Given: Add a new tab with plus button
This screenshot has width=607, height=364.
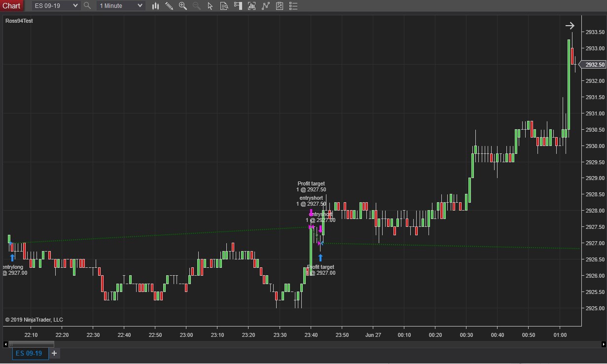Looking at the screenshot, I should tap(54, 353).
